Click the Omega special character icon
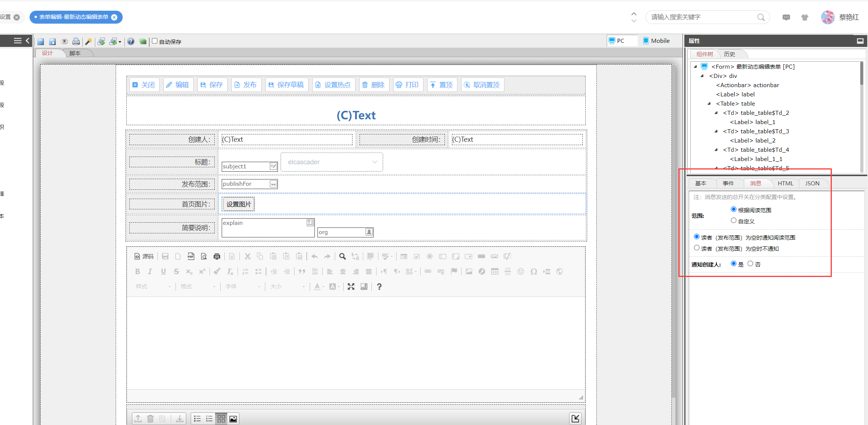Screen dimensions: 868x425 [x=534, y=271]
